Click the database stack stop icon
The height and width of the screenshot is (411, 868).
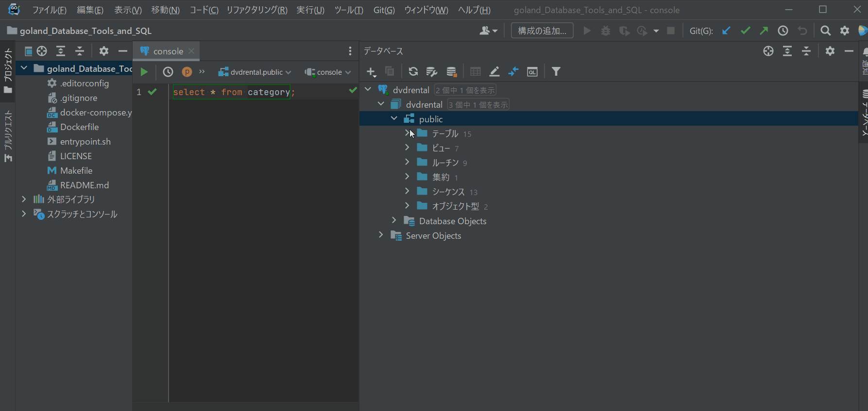click(452, 72)
